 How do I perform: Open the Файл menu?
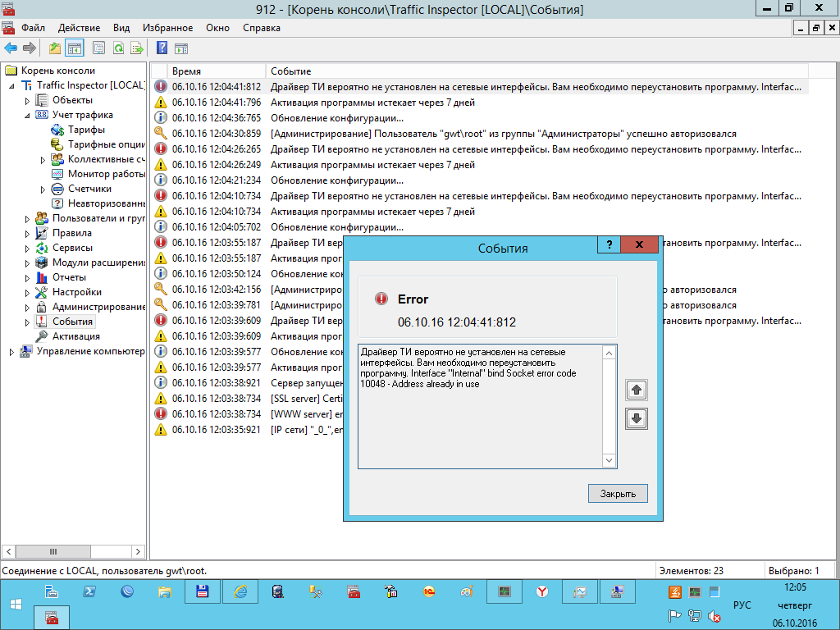click(x=33, y=28)
